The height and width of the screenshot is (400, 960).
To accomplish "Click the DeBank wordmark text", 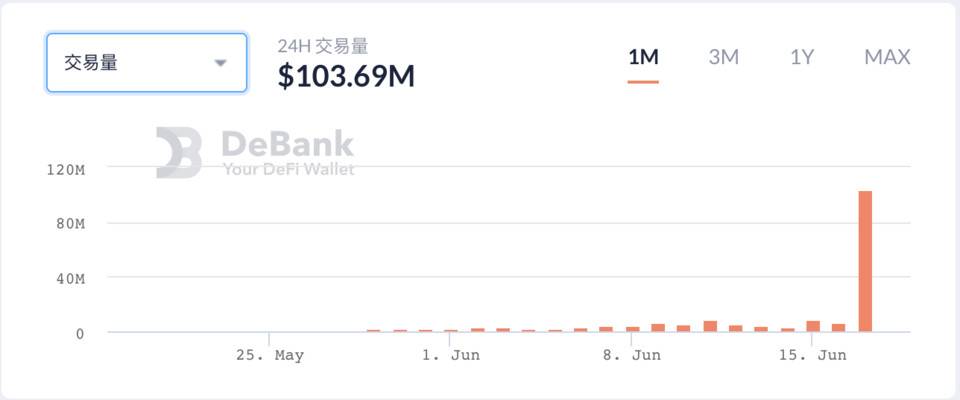I will point(288,145).
